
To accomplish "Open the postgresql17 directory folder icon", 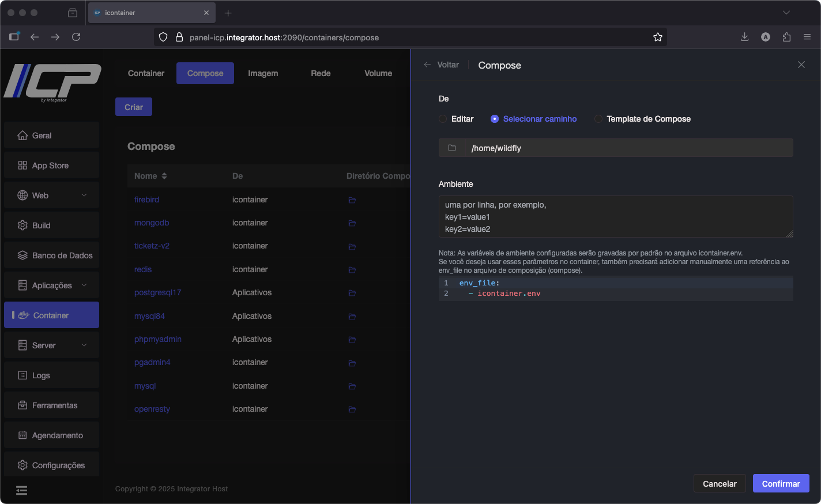I will [x=352, y=293].
